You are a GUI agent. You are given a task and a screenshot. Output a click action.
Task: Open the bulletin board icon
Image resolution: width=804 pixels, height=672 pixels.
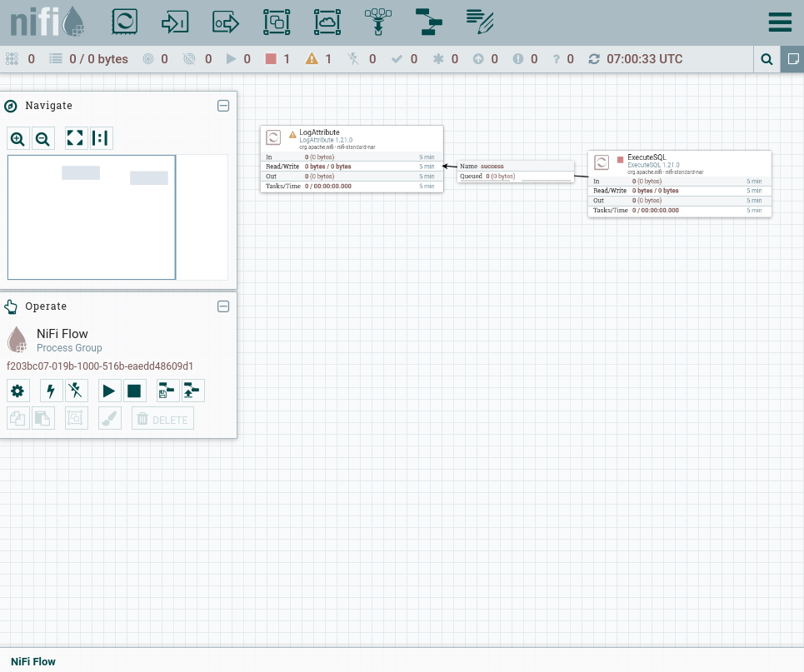792,59
